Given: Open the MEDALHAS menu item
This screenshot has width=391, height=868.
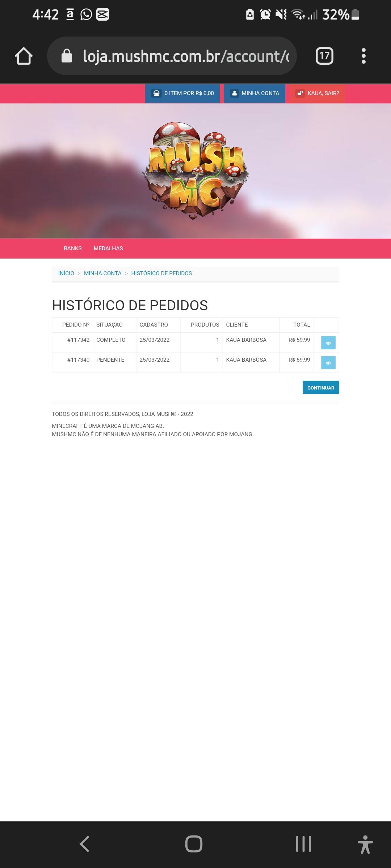Looking at the screenshot, I should [x=108, y=248].
